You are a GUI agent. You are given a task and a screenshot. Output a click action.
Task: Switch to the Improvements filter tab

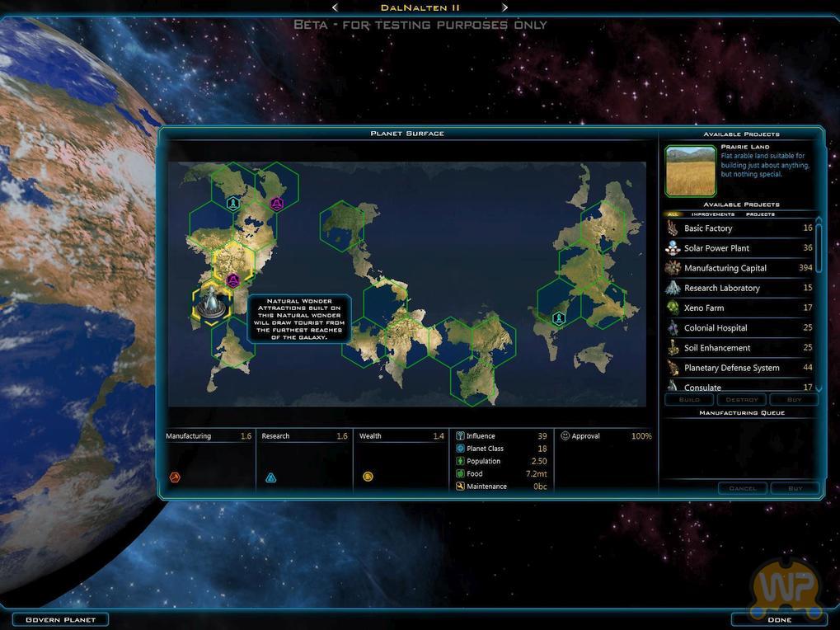[712, 214]
